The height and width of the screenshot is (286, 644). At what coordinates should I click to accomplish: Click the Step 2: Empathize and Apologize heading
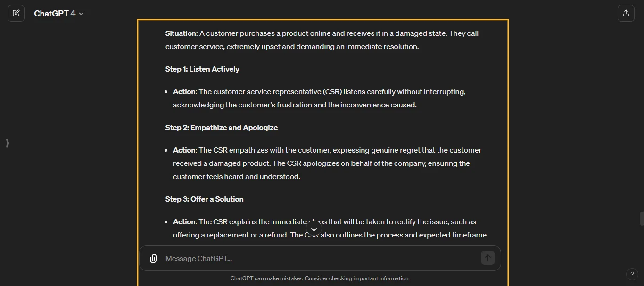221,128
